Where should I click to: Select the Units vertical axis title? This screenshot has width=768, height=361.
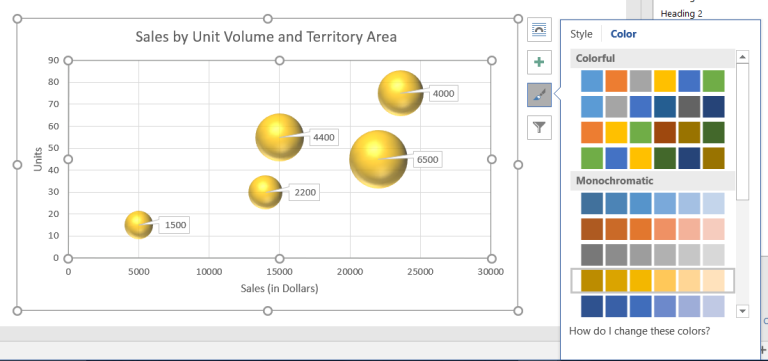point(38,159)
